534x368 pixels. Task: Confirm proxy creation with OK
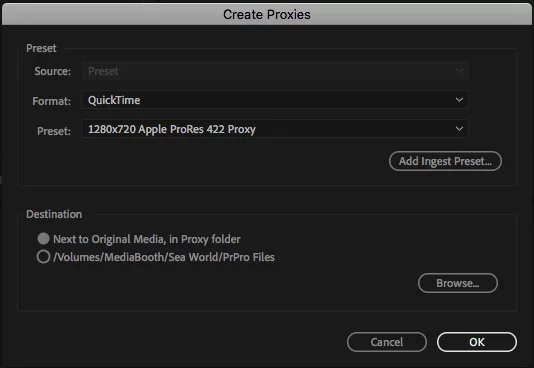coord(477,342)
